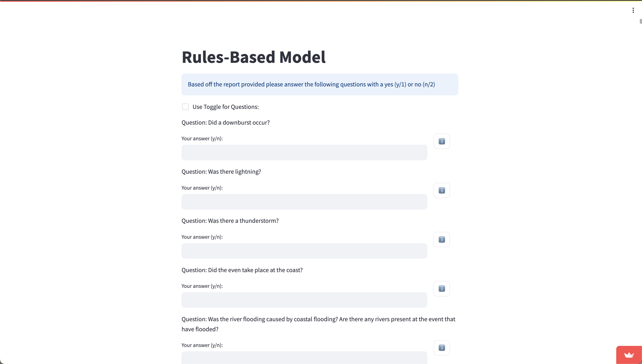Image resolution: width=642 pixels, height=364 pixels.
Task: Focus the river flooding answer field
Action: click(x=304, y=358)
